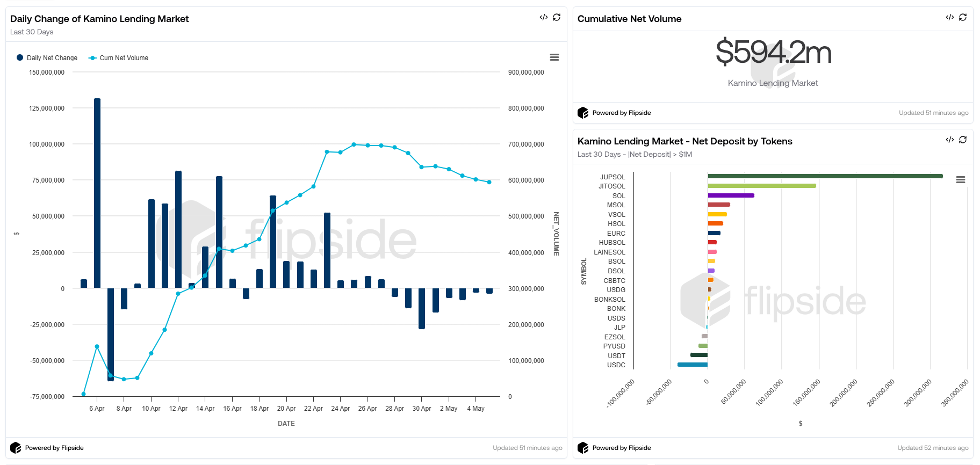Click the tallest Daily Net Change bar
The height and width of the screenshot is (465, 980).
pos(97,193)
